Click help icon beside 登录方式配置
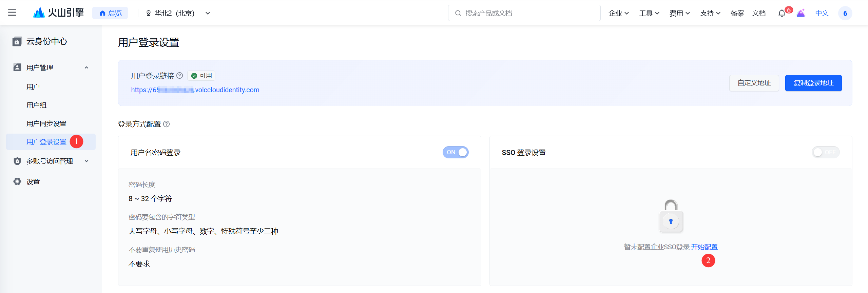The image size is (868, 293). click(167, 124)
